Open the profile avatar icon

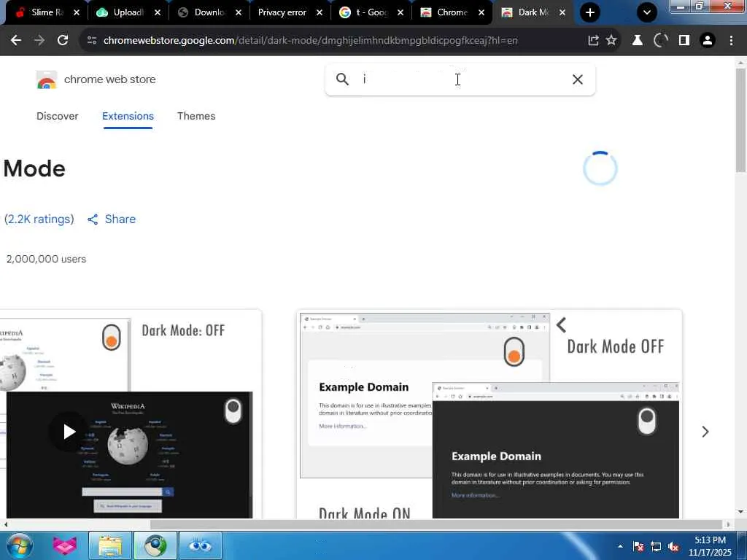(708, 41)
